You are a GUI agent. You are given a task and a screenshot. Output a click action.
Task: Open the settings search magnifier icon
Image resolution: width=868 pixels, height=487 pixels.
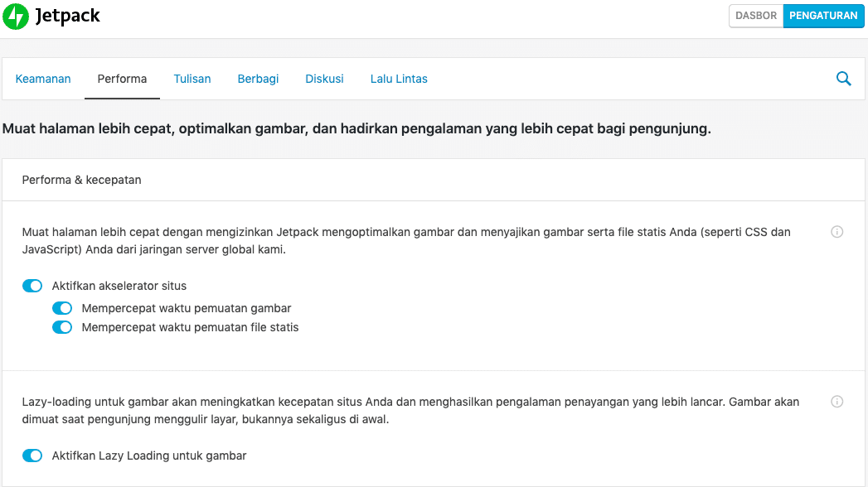click(x=843, y=79)
